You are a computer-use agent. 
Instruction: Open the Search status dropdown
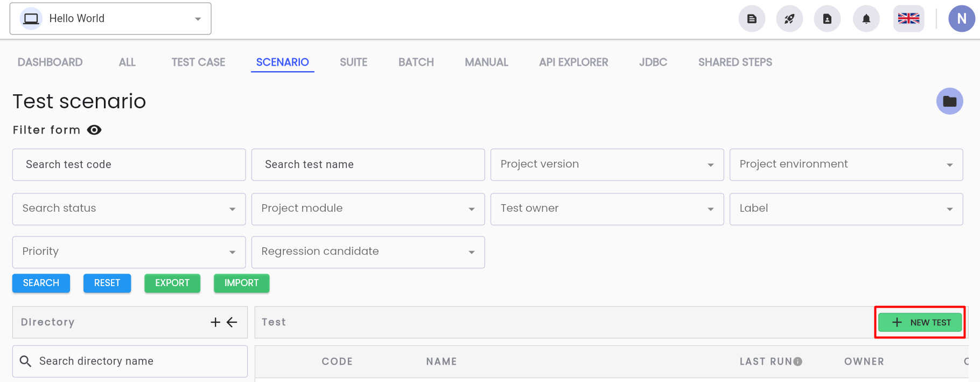pos(129,209)
